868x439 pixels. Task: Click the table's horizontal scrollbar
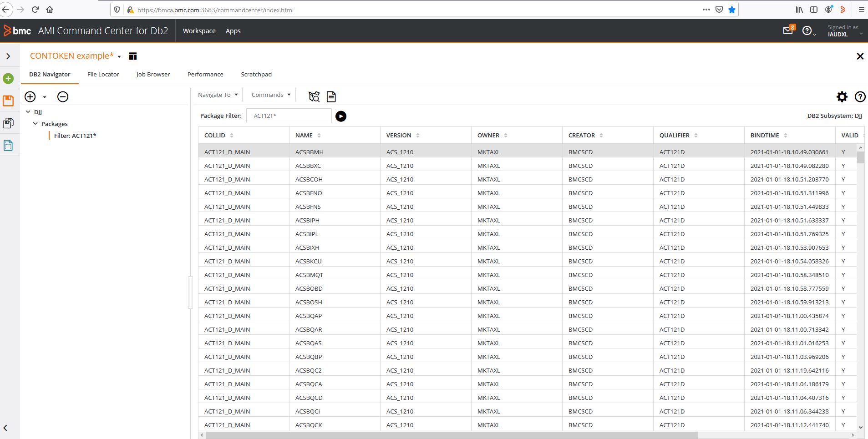pyautogui.click(x=452, y=435)
